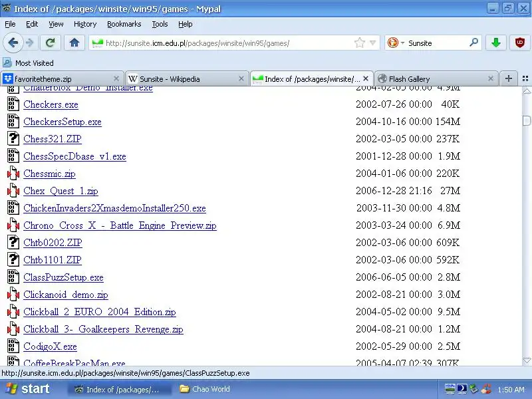Screen dimensions: 532x399
Task: Open the URL history dropdown arrow
Action: (x=372, y=43)
